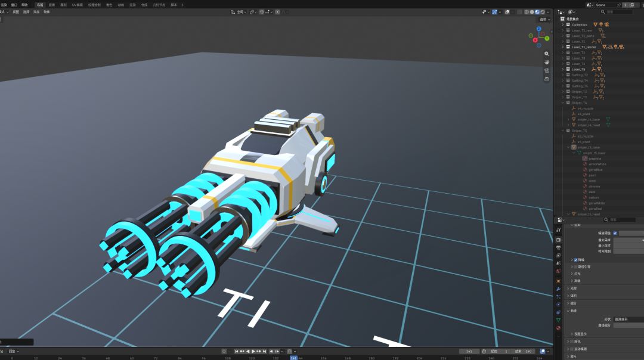Expand the Laser_T1_render collection
644x360 pixels.
563,47
